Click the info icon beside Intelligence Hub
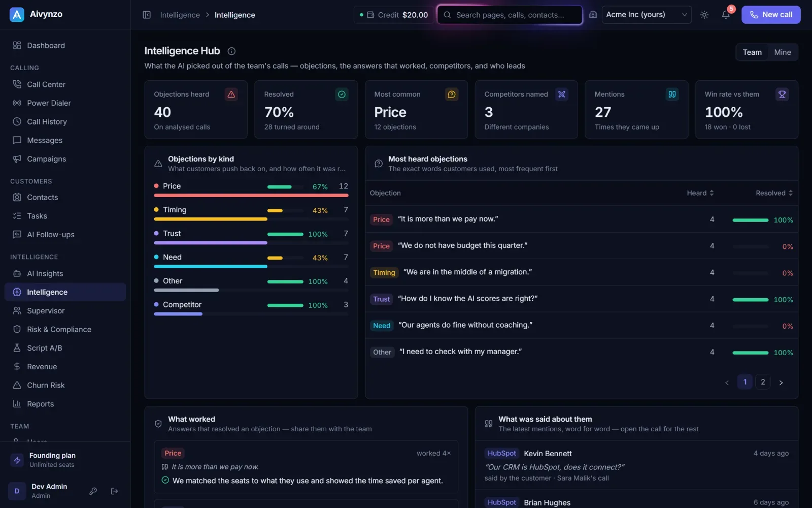812x508 pixels. click(x=231, y=51)
